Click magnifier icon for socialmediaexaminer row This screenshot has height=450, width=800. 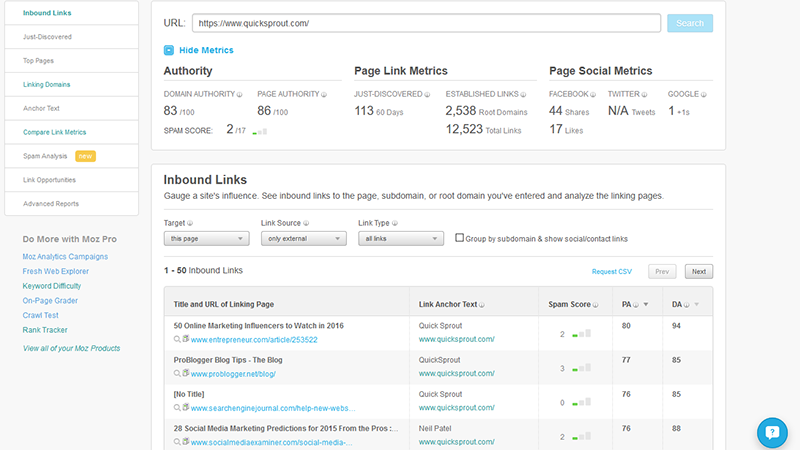click(177, 442)
